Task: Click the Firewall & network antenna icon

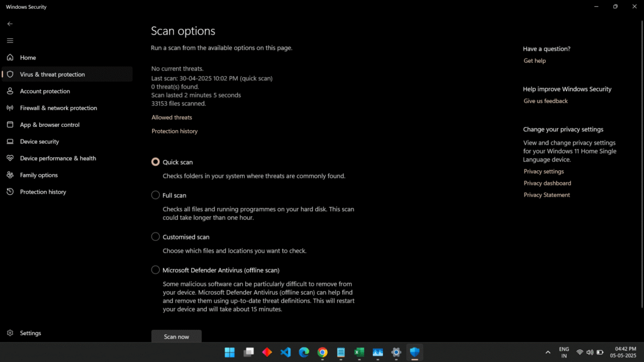Action: click(10, 108)
